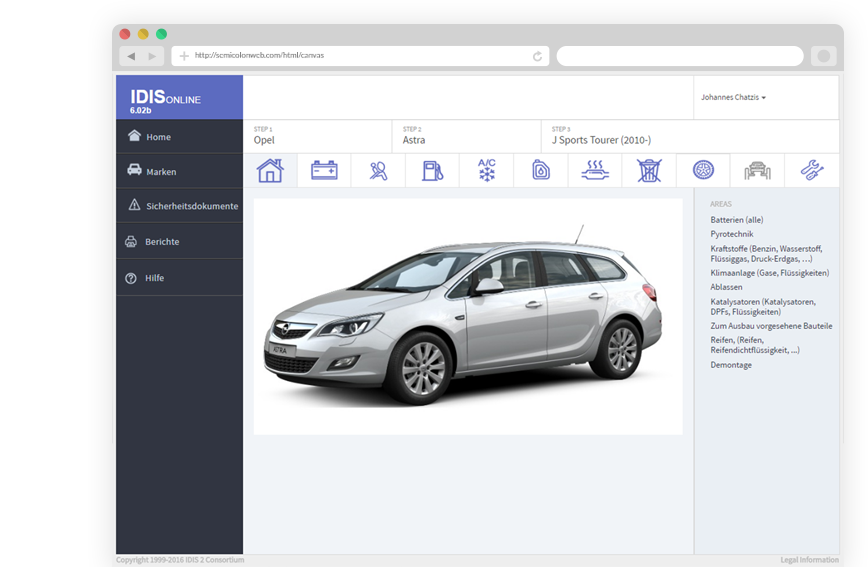The image size is (868, 567).
Task: Select the A/C snowflake icon
Action: click(x=487, y=170)
